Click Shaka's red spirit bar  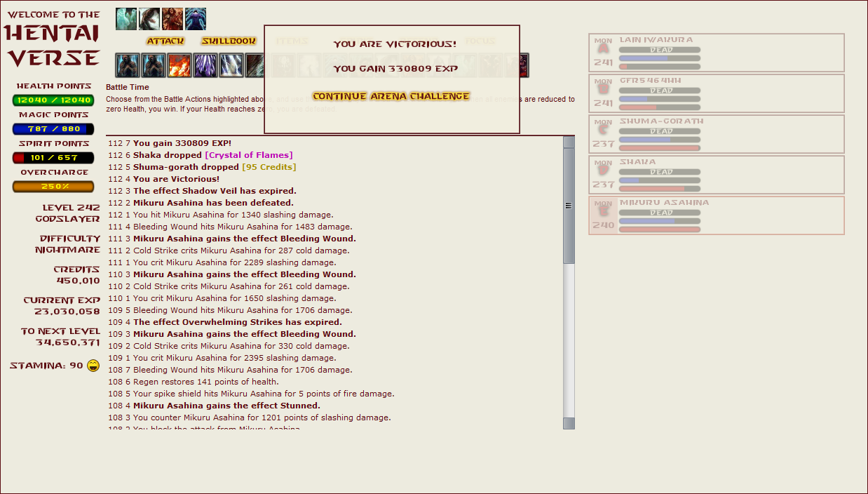[x=660, y=189]
